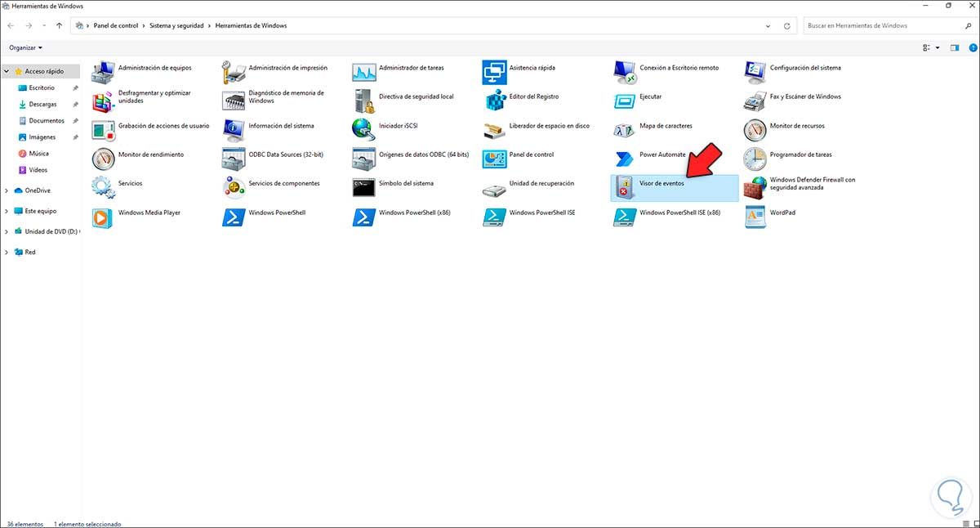Go to Documentos in quick access
This screenshot has width=980, height=528.
click(x=46, y=120)
